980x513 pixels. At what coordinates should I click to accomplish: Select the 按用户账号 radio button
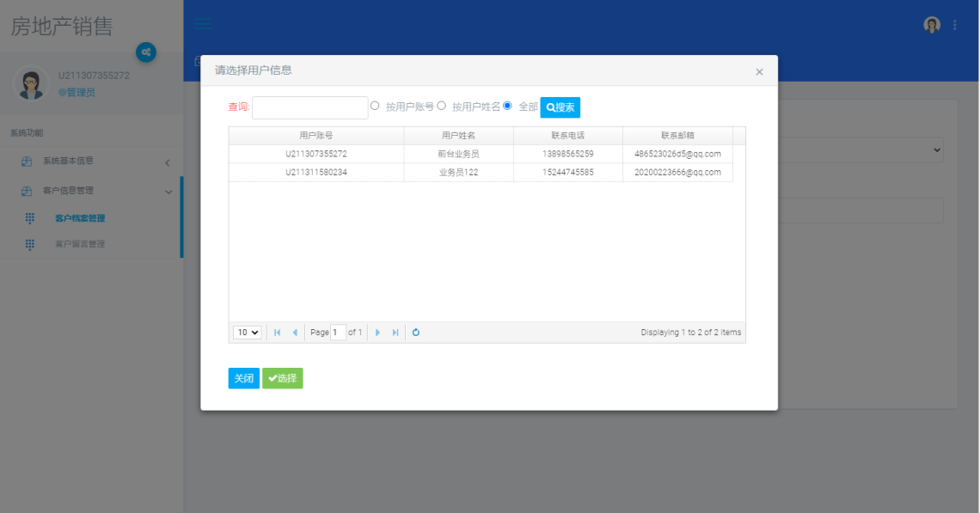(x=374, y=106)
